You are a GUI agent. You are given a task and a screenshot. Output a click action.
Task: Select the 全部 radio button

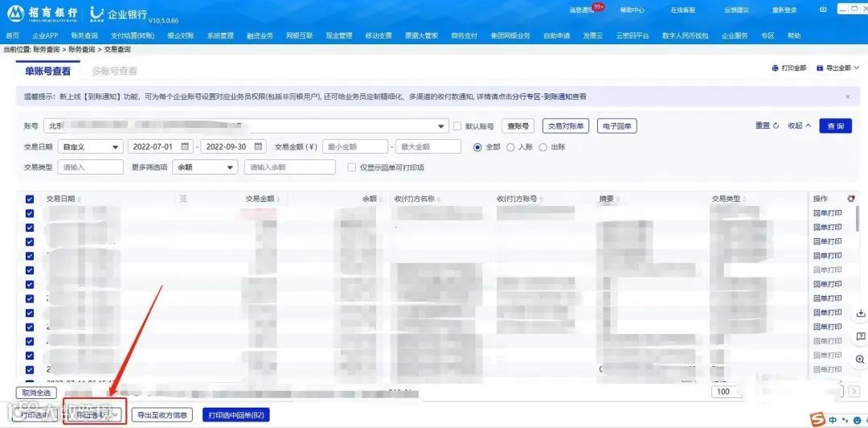(x=477, y=147)
